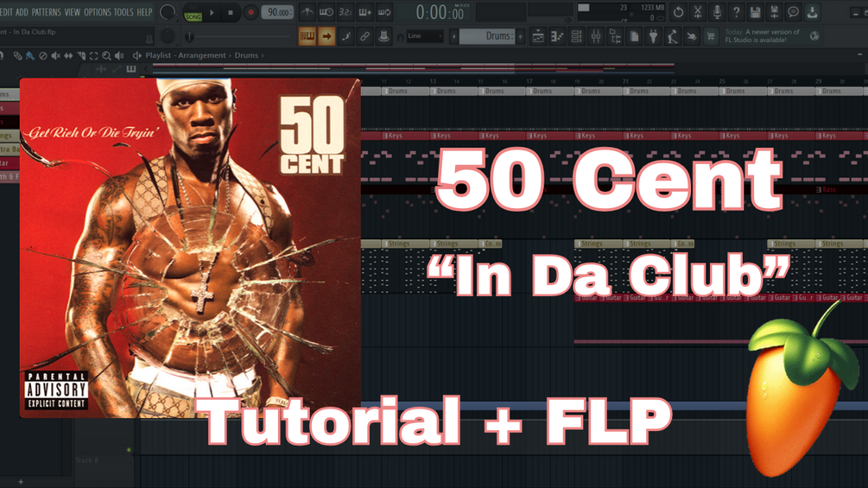Open the Drums pattern selector

coord(487,36)
